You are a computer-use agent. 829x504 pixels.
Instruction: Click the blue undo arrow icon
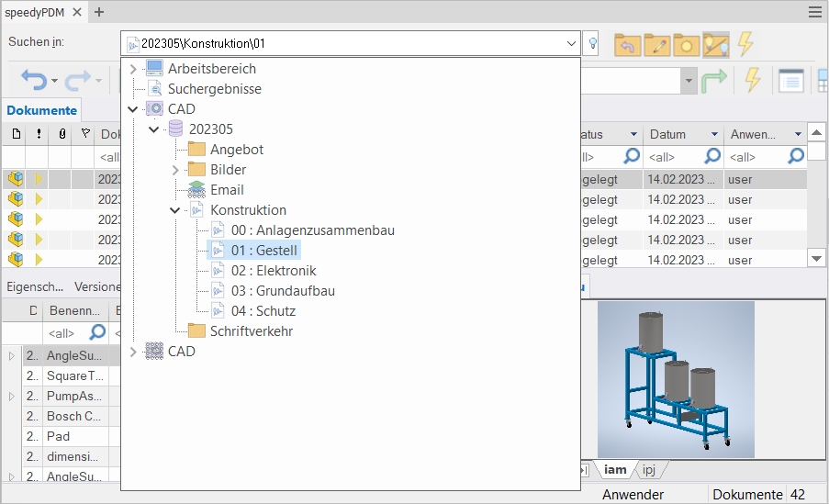pos(33,81)
